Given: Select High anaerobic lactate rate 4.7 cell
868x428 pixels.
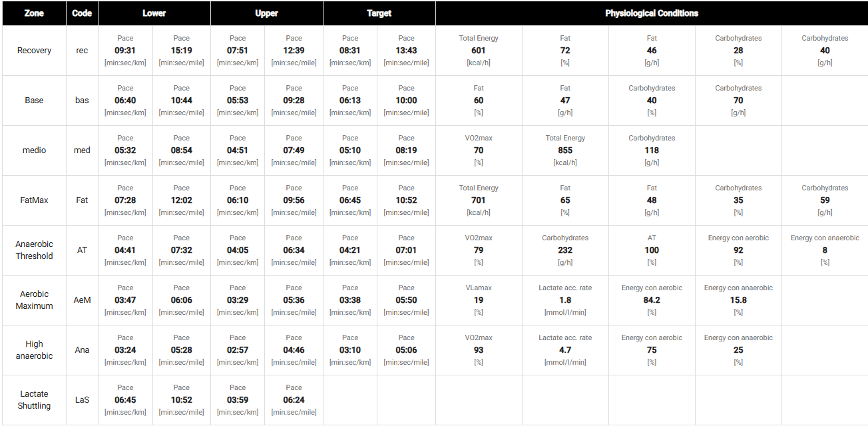Looking at the screenshot, I should click(x=565, y=350).
